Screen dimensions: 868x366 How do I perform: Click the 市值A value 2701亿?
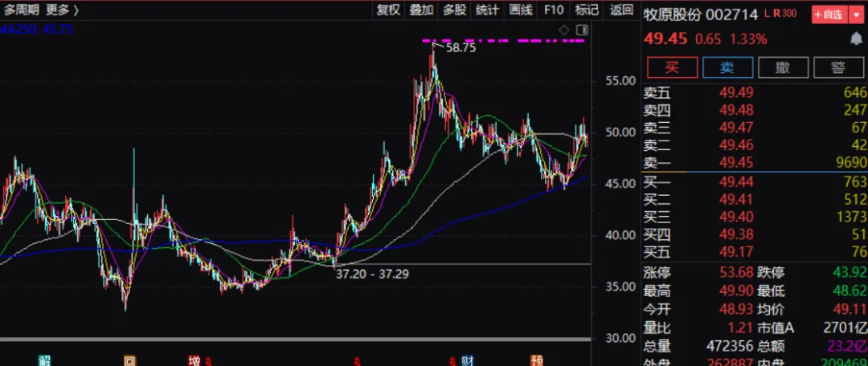845,327
